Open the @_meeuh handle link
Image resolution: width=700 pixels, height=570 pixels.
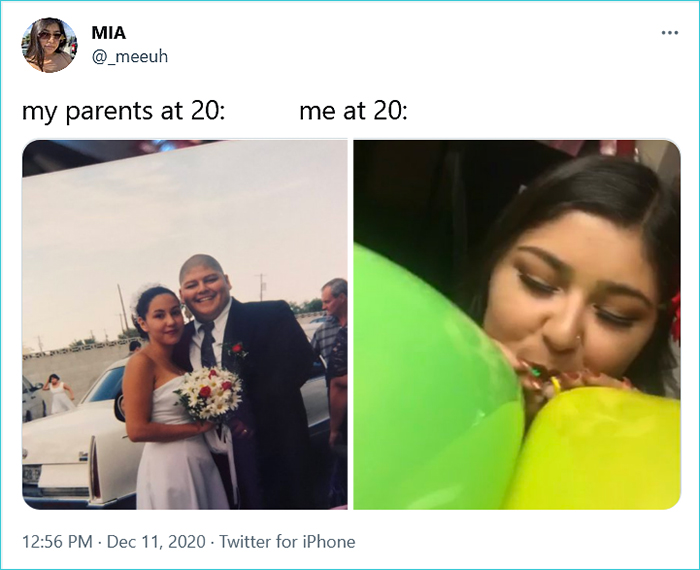(130, 57)
